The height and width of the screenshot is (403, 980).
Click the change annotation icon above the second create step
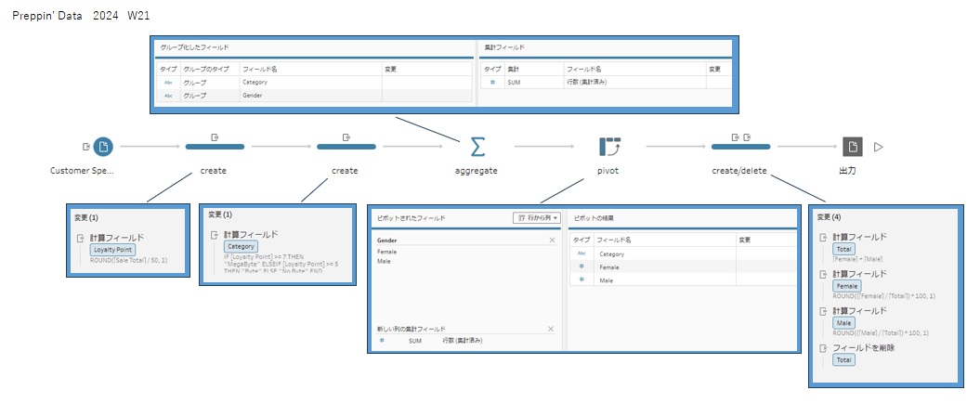click(x=346, y=136)
